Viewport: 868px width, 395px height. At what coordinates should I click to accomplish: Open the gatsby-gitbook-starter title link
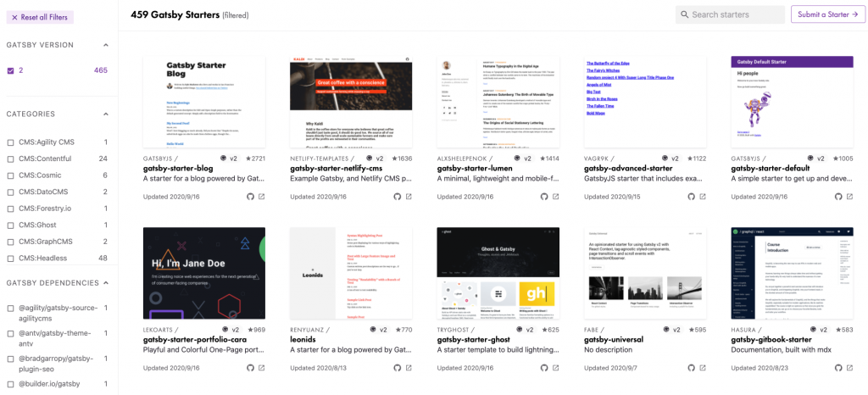pyautogui.click(x=771, y=340)
